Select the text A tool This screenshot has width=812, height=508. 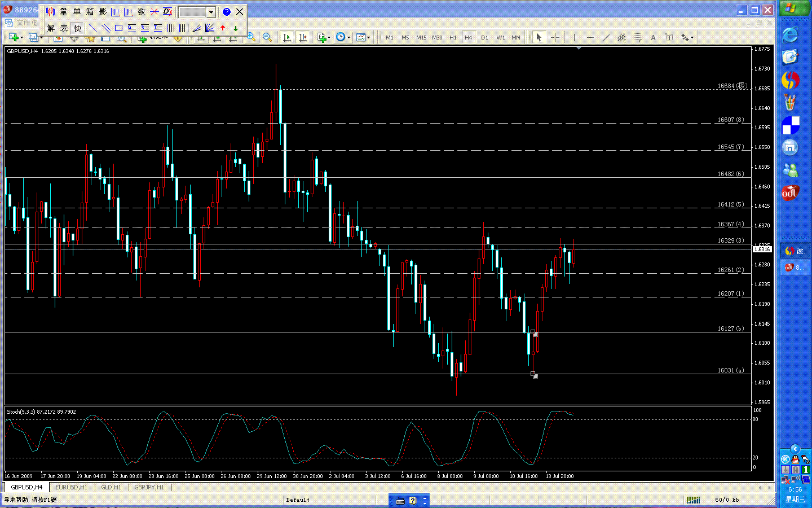tap(653, 37)
